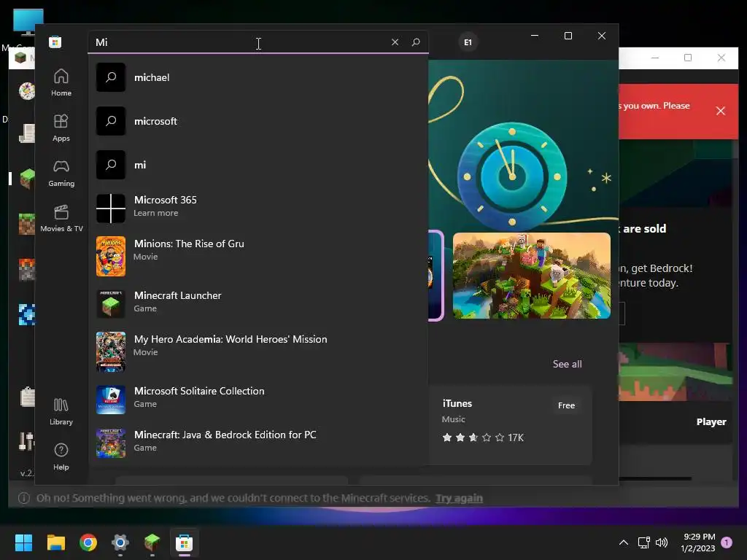
Task: Select the 'mi' search suggestion
Action: [258, 165]
